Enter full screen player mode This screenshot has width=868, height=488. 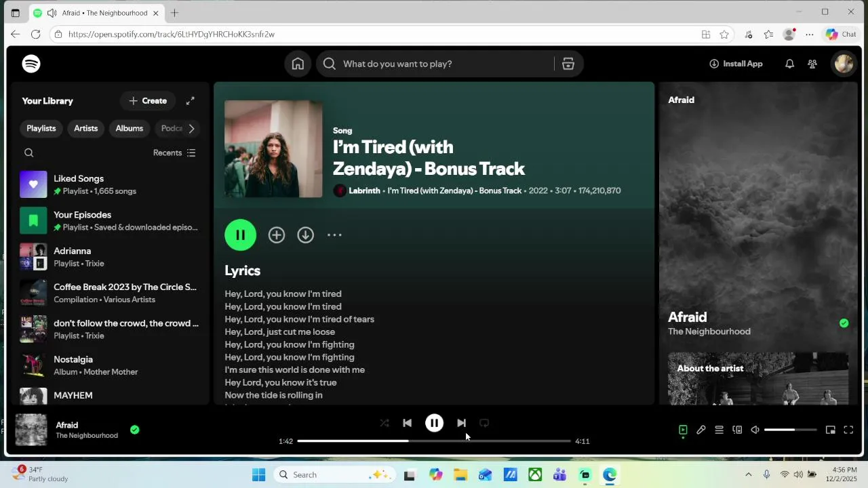848,430
